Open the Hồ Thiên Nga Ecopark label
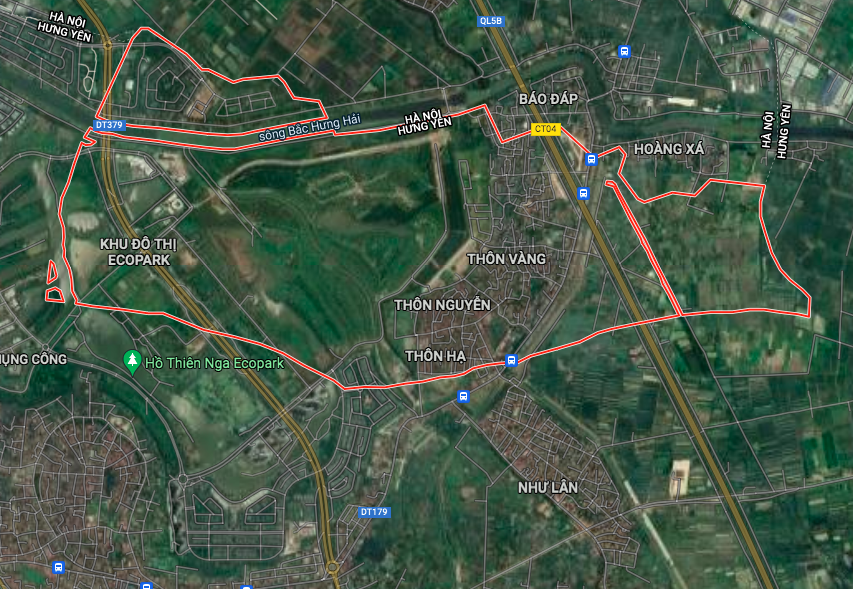 tap(214, 363)
